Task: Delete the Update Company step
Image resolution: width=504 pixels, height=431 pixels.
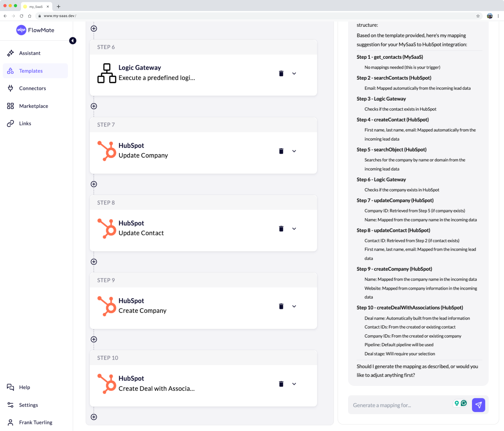Action: [281, 151]
